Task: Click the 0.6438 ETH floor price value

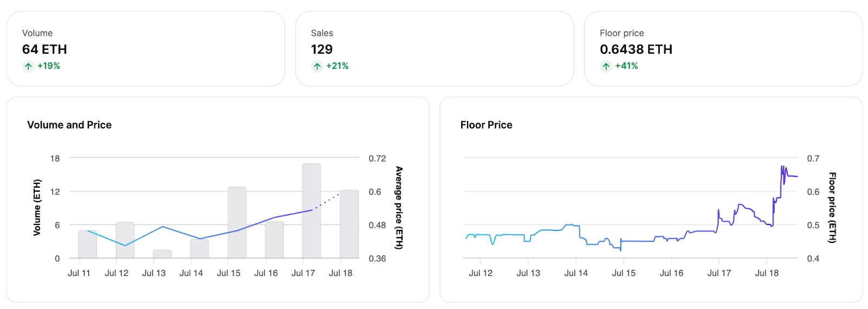Action: point(636,49)
